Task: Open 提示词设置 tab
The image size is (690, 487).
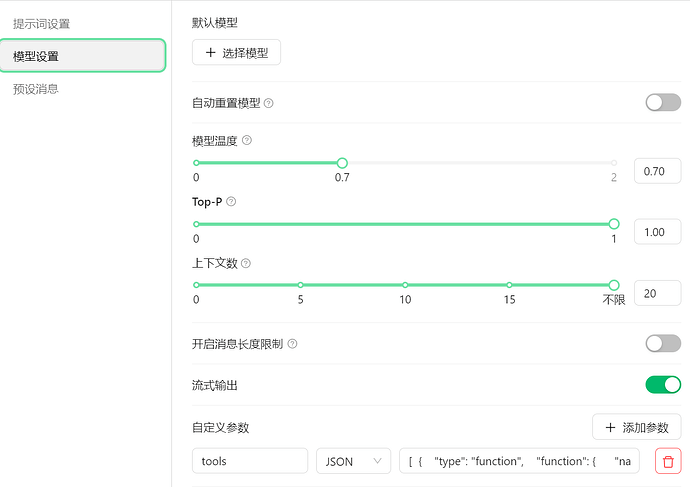Action: coord(42,23)
